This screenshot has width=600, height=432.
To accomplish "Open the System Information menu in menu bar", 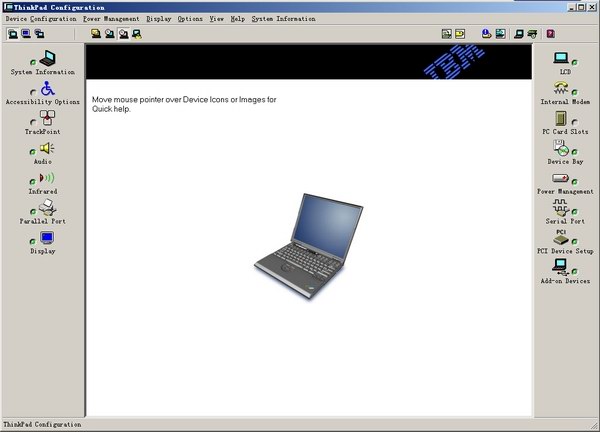I will point(283,19).
